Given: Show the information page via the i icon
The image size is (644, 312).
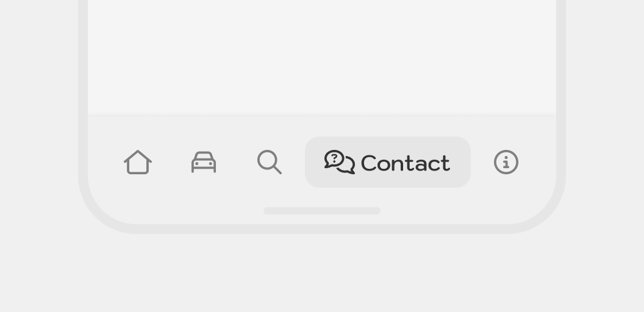Looking at the screenshot, I should [x=506, y=162].
